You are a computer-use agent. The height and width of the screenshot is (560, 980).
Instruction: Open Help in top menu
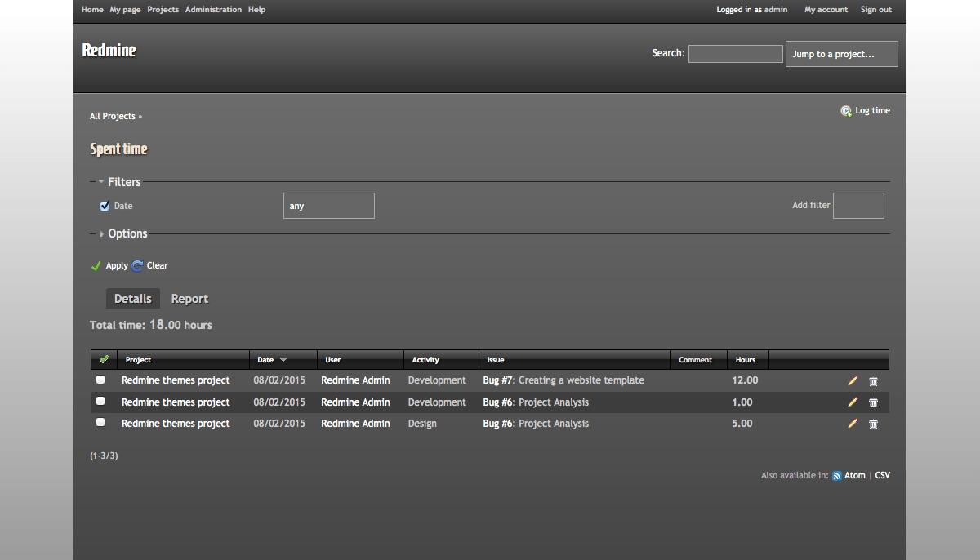coord(256,10)
